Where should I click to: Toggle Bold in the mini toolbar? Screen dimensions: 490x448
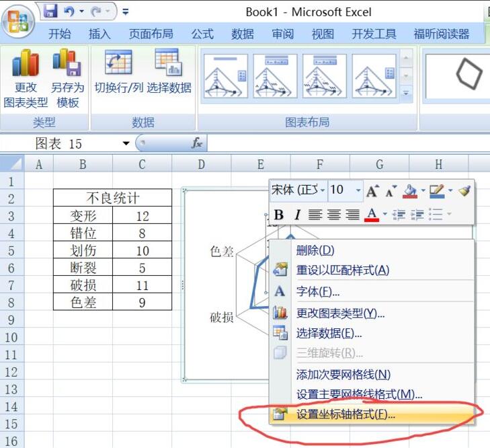[279, 215]
